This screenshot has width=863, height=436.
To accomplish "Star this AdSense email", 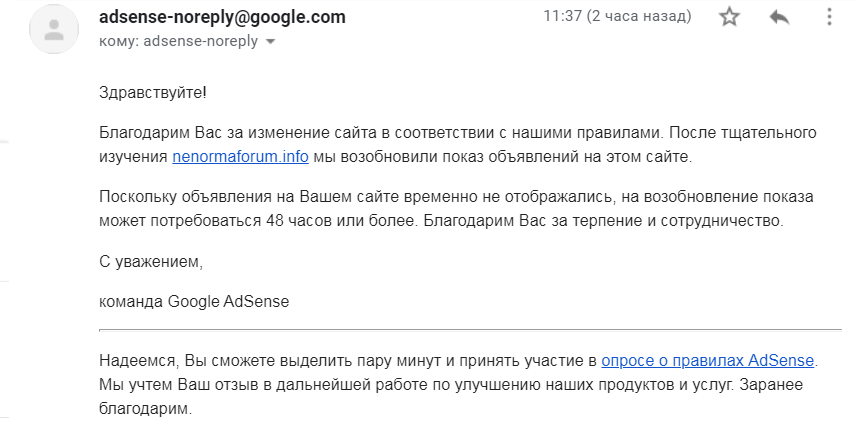I will (x=731, y=17).
